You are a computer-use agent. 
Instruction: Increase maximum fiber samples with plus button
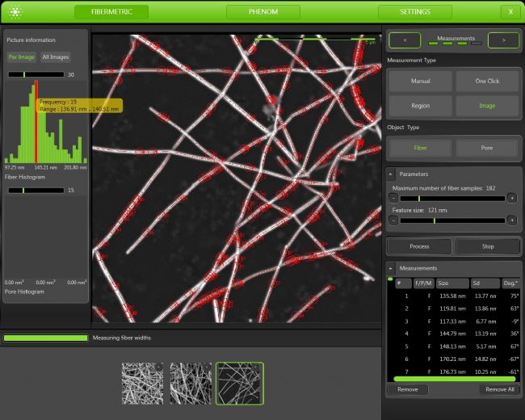pos(512,198)
